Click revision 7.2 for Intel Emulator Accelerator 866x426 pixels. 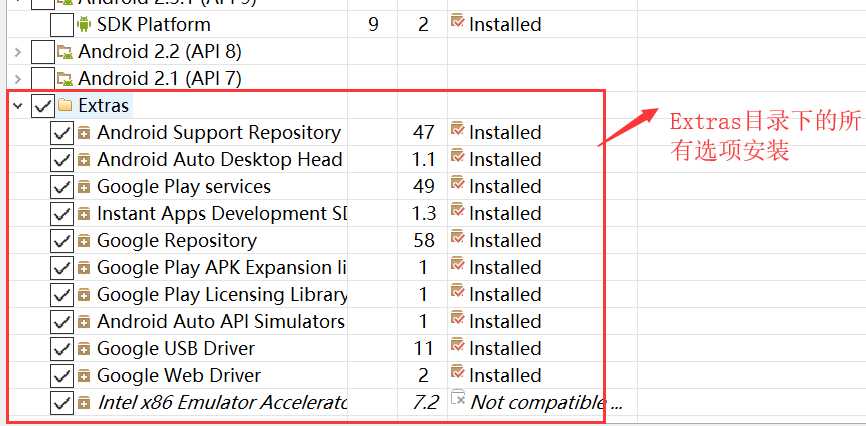tap(426, 403)
